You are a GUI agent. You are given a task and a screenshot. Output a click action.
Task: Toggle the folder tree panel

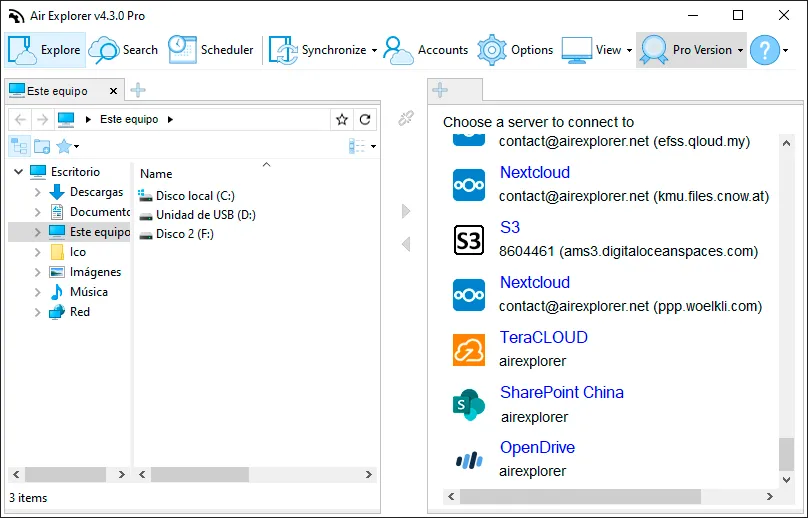(19, 146)
